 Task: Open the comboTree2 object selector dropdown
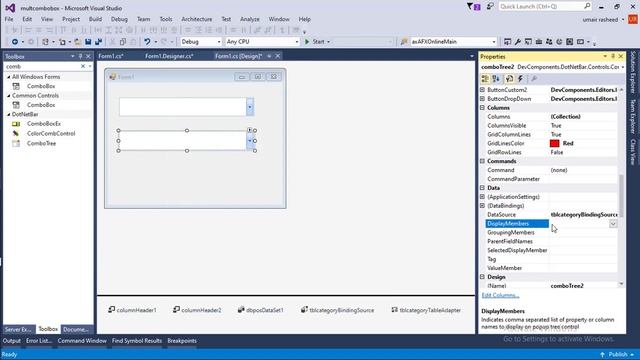pos(622,67)
